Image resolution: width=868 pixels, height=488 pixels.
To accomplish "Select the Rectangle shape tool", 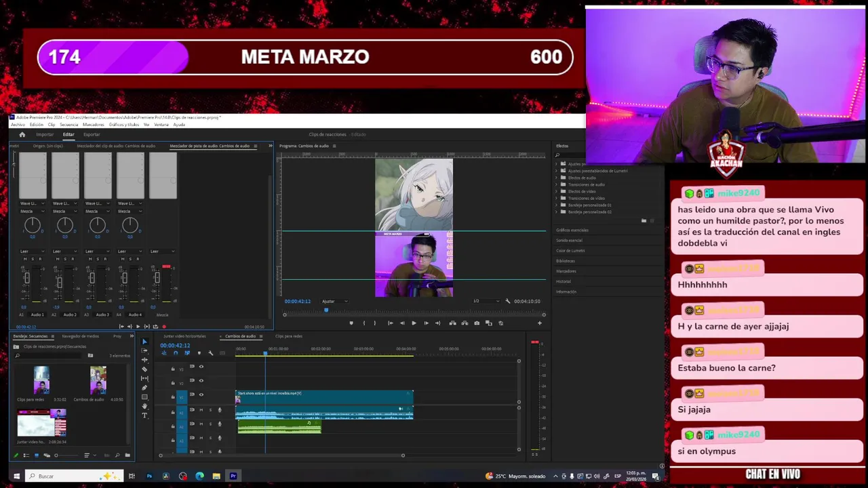I will 144,396.
